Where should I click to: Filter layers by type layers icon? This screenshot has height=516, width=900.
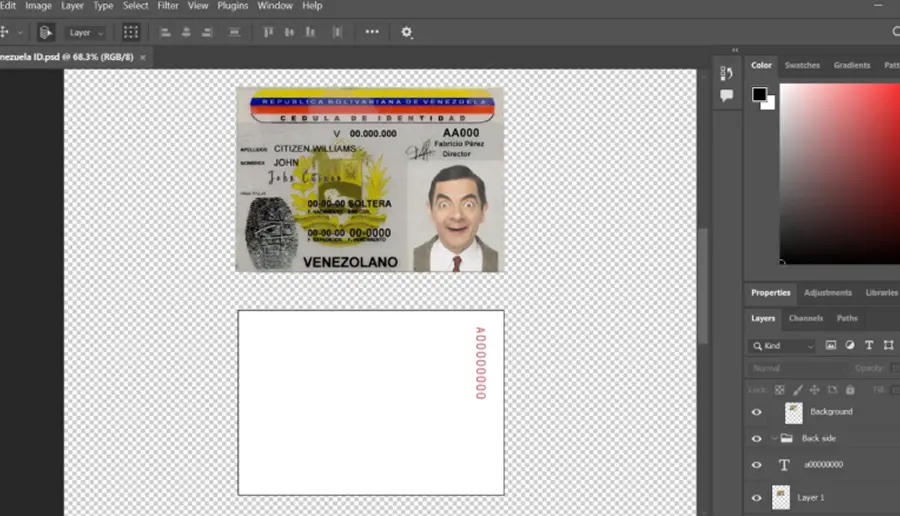pyautogui.click(x=869, y=345)
